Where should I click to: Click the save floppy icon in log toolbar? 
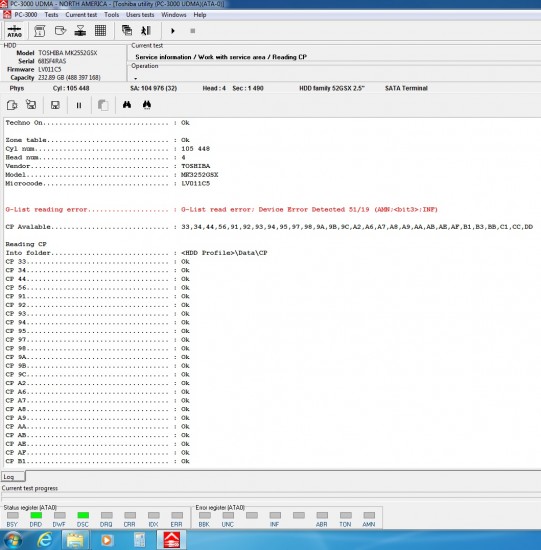pos(55,105)
